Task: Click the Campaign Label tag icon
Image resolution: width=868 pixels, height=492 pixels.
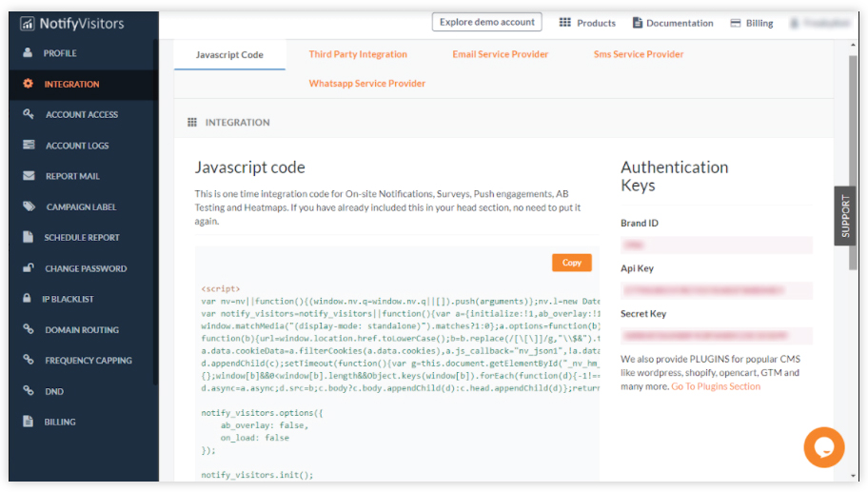Action: (29, 207)
